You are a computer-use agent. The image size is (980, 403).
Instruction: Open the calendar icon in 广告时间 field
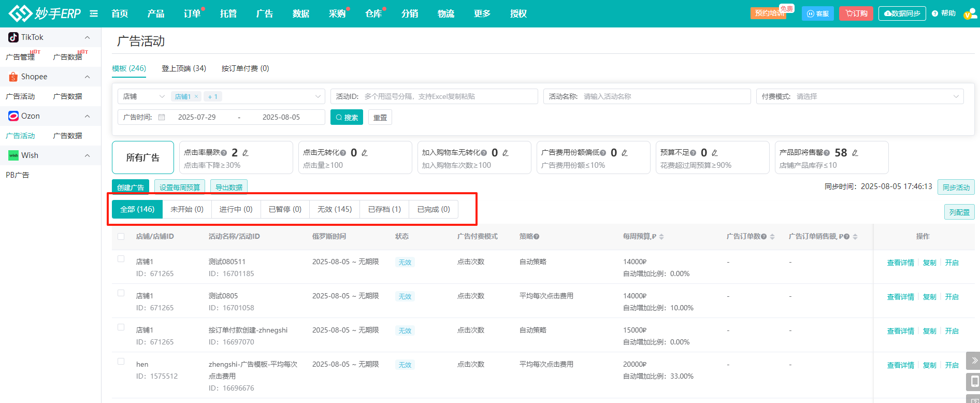(162, 118)
